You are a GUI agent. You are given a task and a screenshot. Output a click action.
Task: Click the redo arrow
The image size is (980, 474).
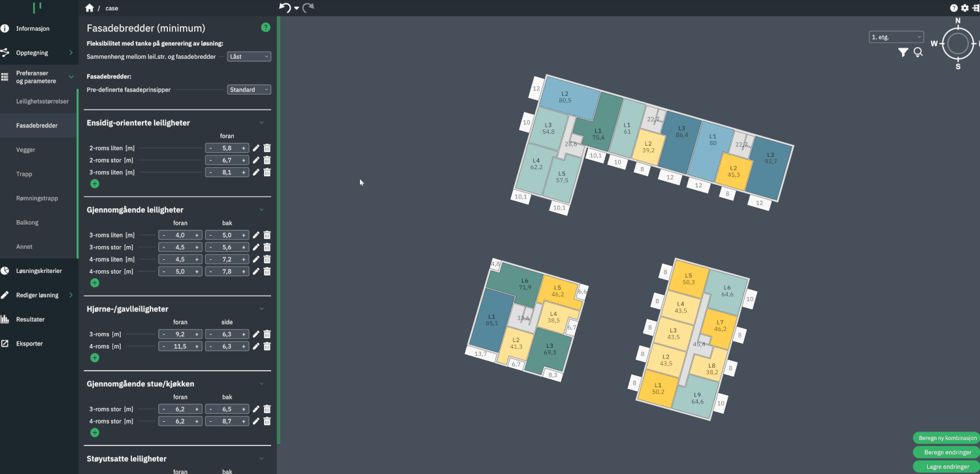click(308, 7)
